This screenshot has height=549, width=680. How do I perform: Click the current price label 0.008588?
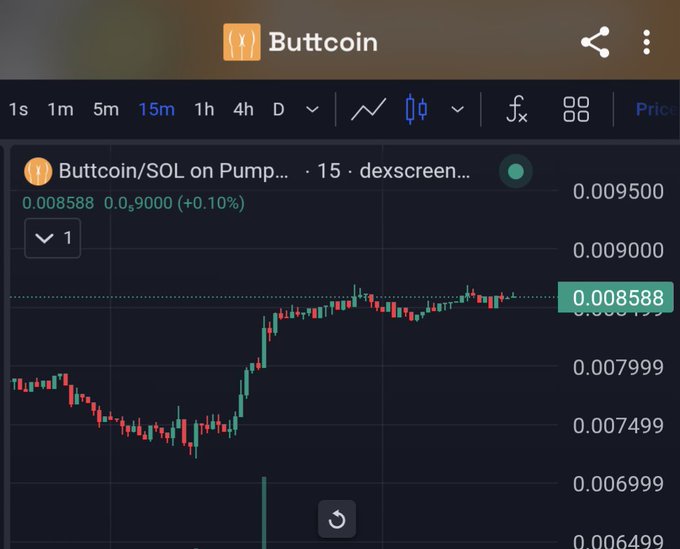615,297
